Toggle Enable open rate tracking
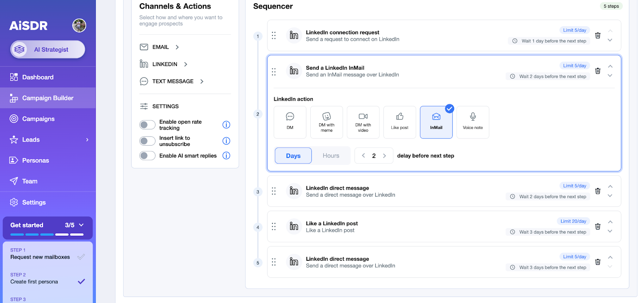644x303 pixels. (147, 125)
